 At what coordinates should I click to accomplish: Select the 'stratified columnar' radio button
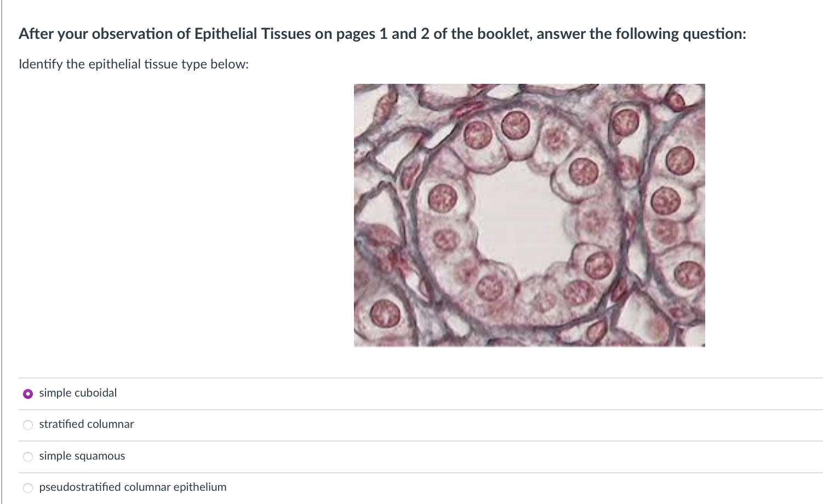pos(27,424)
